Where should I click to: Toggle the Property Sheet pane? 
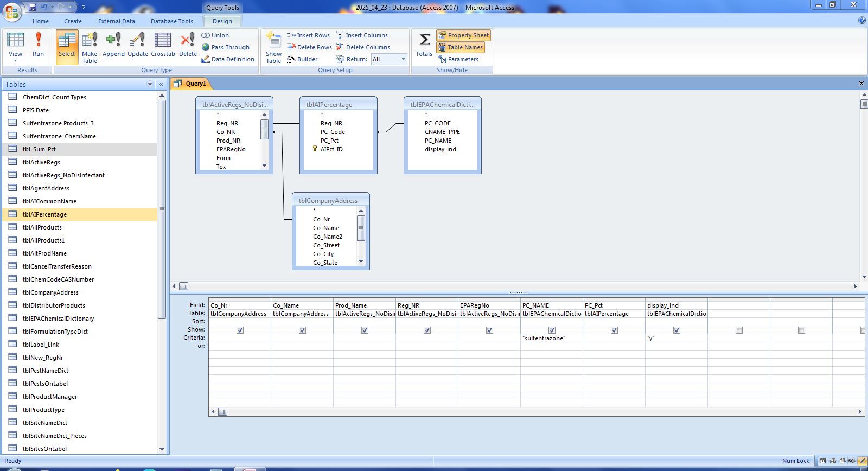point(463,35)
